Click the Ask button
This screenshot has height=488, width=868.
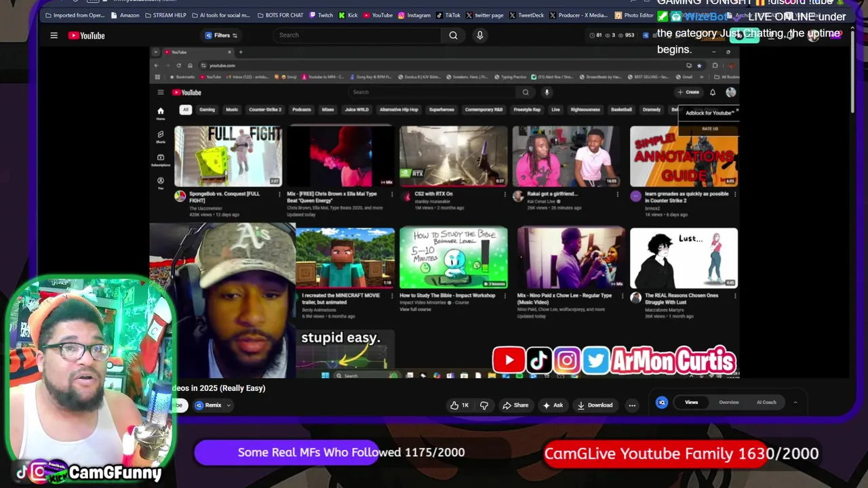click(553, 405)
